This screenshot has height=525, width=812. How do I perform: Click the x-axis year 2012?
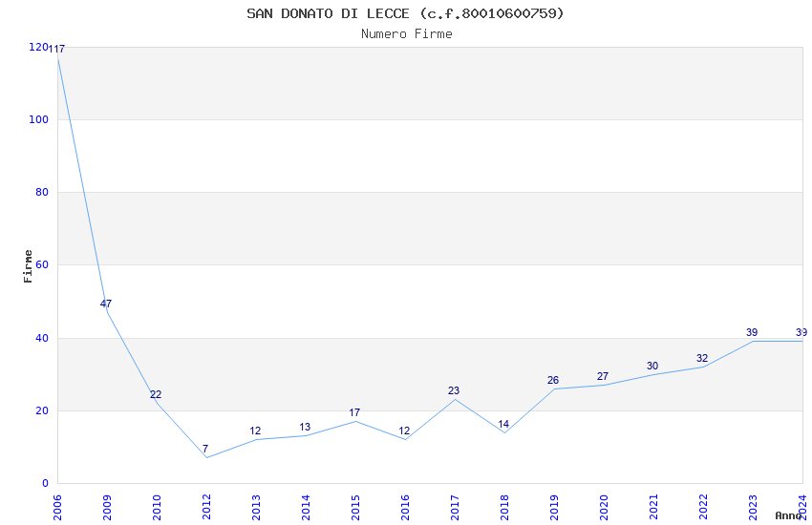click(x=206, y=508)
